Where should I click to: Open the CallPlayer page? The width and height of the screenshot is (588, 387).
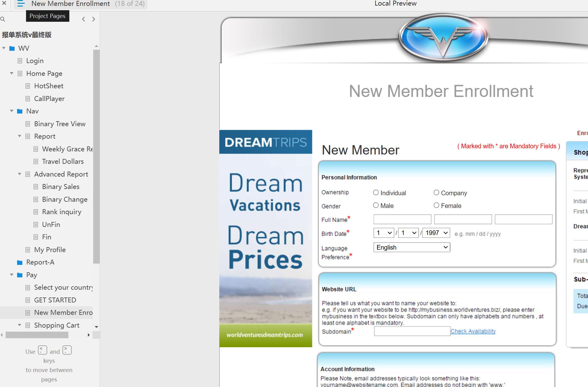(x=49, y=99)
